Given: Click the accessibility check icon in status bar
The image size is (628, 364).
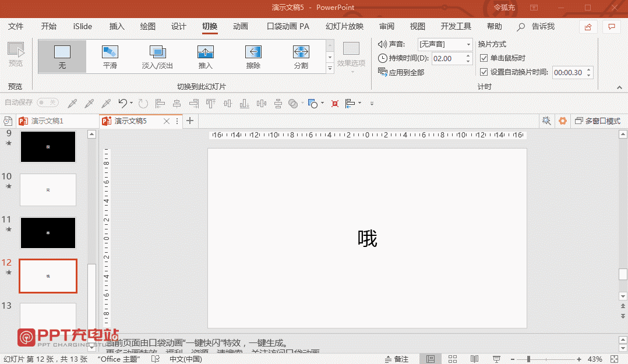Looking at the screenshot, I should [156, 359].
